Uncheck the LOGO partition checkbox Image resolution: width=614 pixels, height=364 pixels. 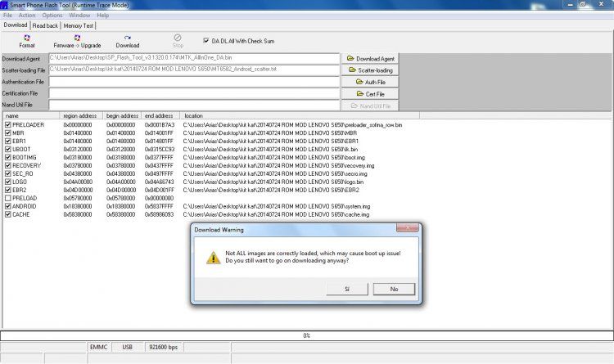(8, 182)
